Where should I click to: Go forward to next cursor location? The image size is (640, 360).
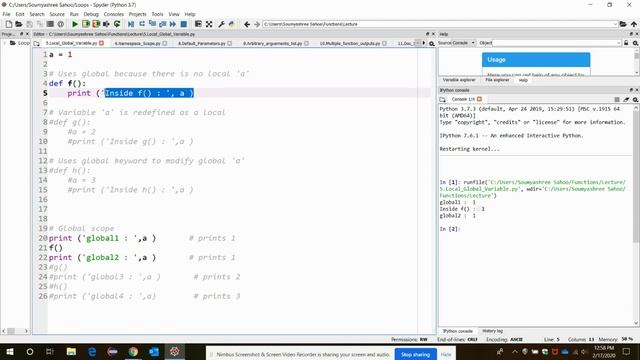click(257, 24)
